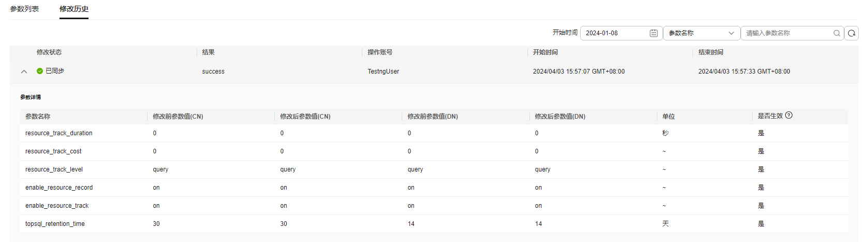Viewport: 868px width, 242px height.
Task: Click the 操作账号 column header
Action: (380, 52)
